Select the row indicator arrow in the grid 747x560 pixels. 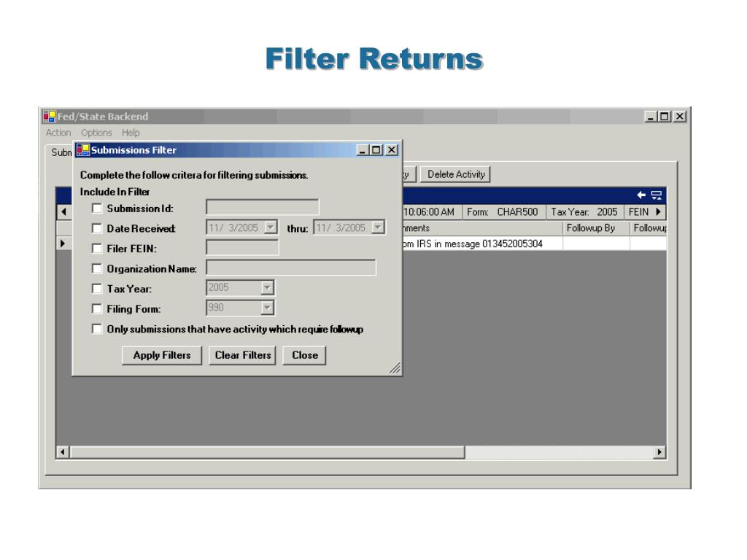click(x=63, y=244)
